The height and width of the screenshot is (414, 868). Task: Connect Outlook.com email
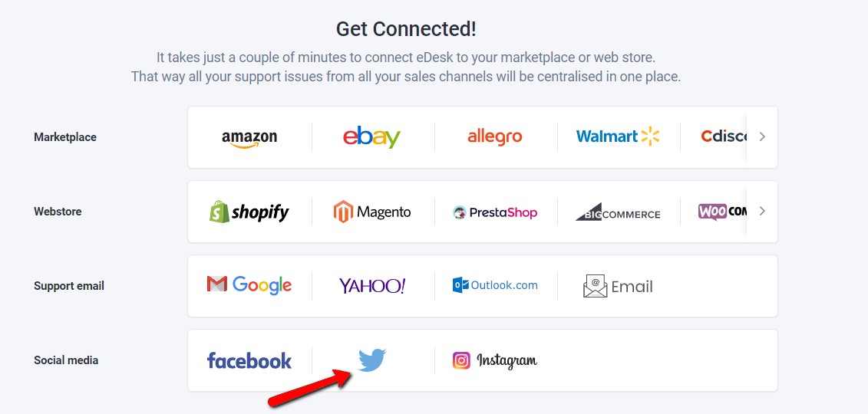pos(495,285)
